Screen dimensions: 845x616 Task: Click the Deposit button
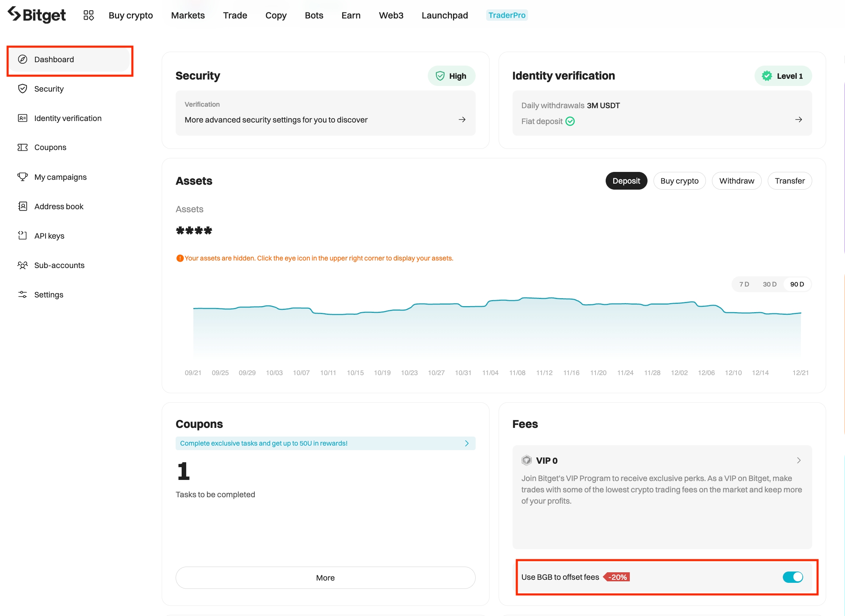[x=626, y=181]
